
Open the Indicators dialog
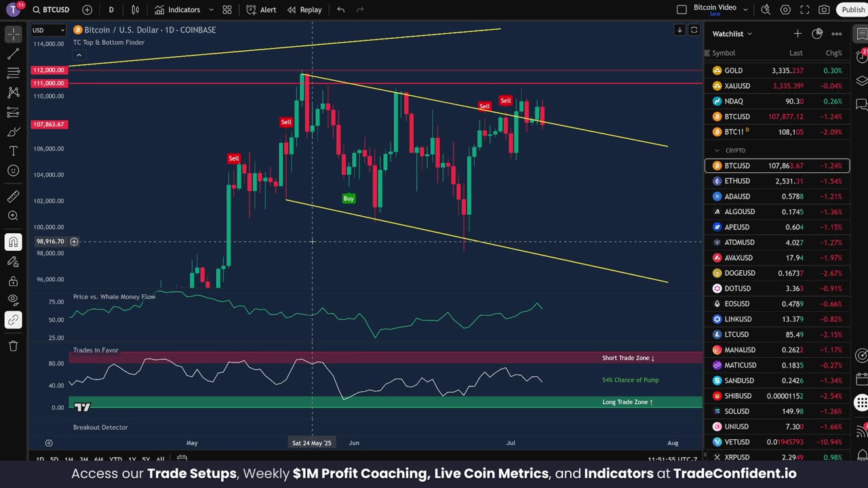pyautogui.click(x=177, y=9)
